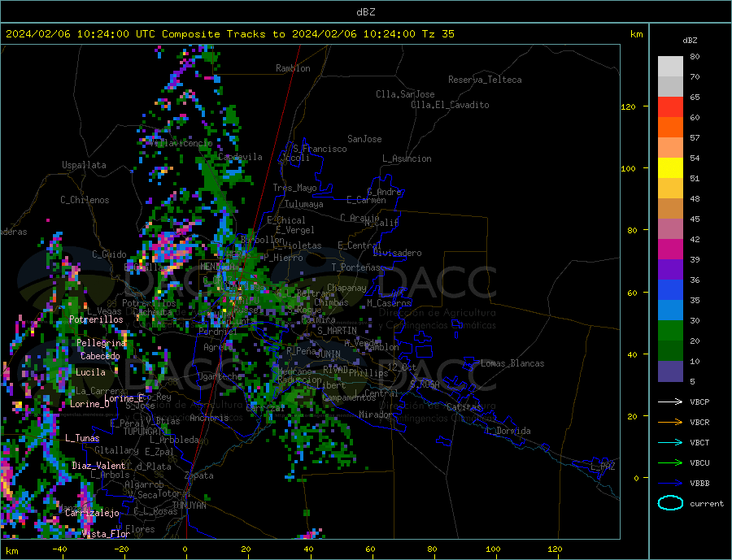Click the L_Tunas map label

point(82,438)
